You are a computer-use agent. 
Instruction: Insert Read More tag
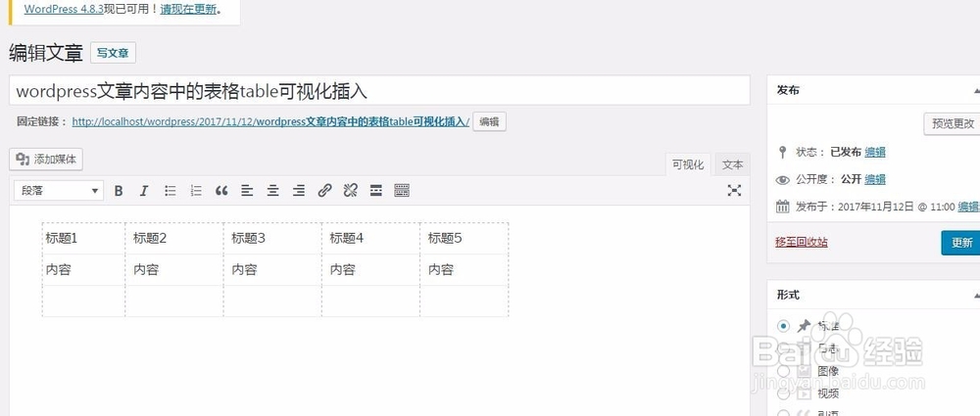click(375, 191)
